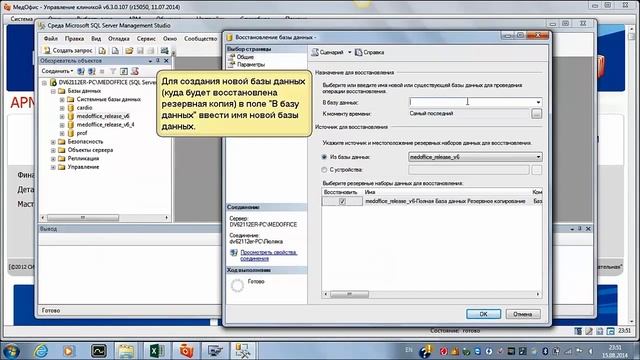Click the В базу данных input field
This screenshot has height=360, width=640.
(x=471, y=102)
